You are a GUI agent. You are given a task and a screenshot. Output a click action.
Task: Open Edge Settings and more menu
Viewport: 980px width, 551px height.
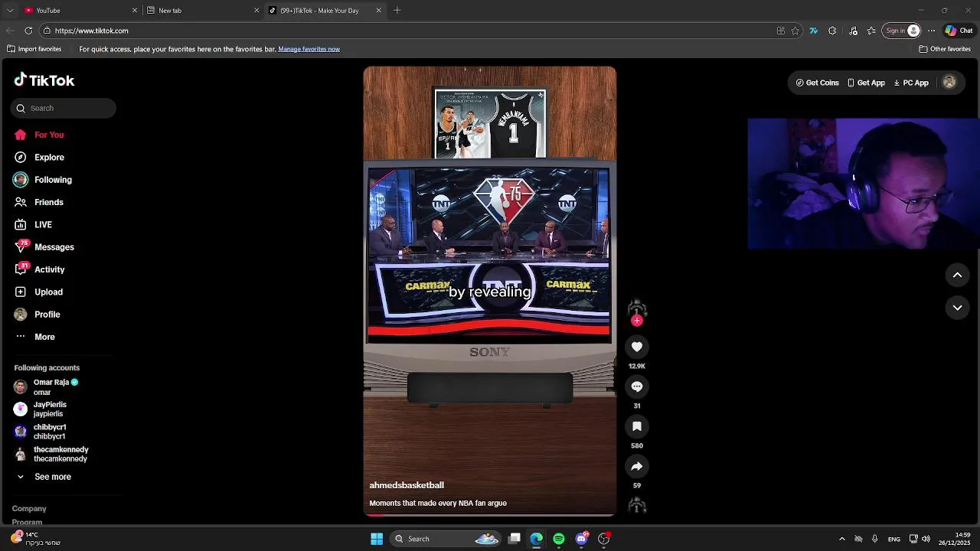pyautogui.click(x=931, y=31)
